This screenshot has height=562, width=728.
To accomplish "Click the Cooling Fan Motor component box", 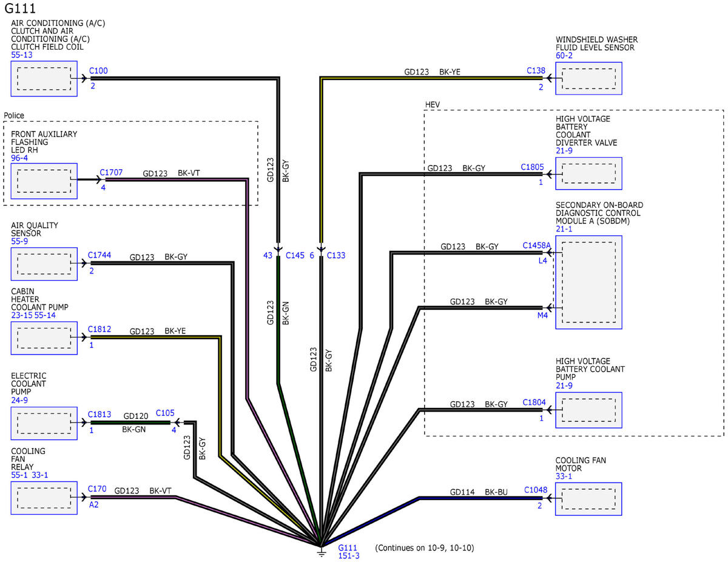I will pyautogui.click(x=588, y=499).
